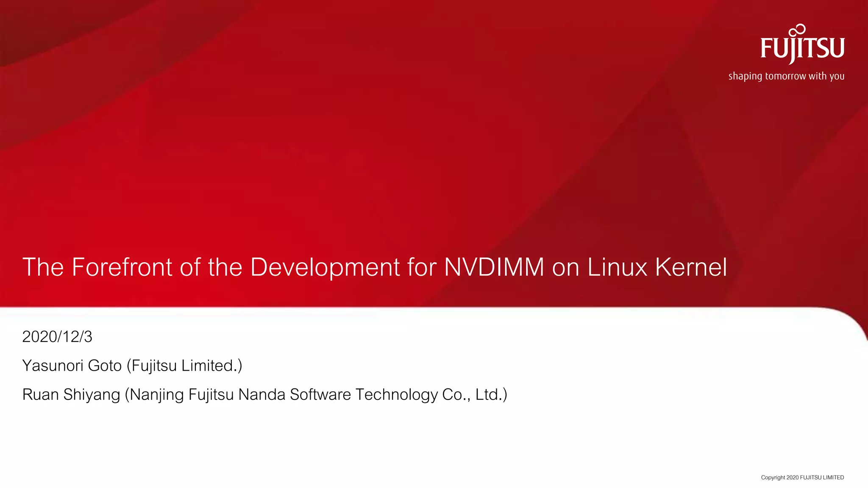Image resolution: width=868 pixels, height=488 pixels.
Task: Click the word 'Kernel' in the title
Action: pyautogui.click(x=691, y=267)
